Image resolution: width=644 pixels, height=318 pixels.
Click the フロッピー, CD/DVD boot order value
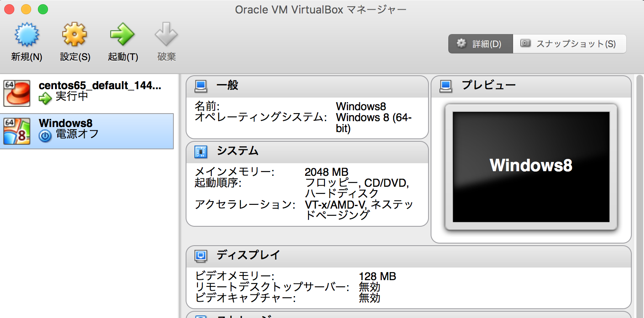pos(357,188)
